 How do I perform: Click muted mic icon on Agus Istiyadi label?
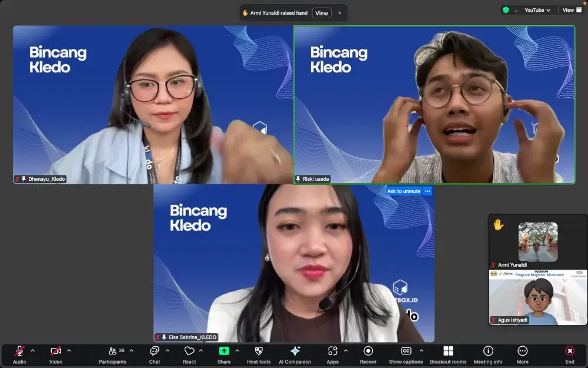pyautogui.click(x=494, y=320)
